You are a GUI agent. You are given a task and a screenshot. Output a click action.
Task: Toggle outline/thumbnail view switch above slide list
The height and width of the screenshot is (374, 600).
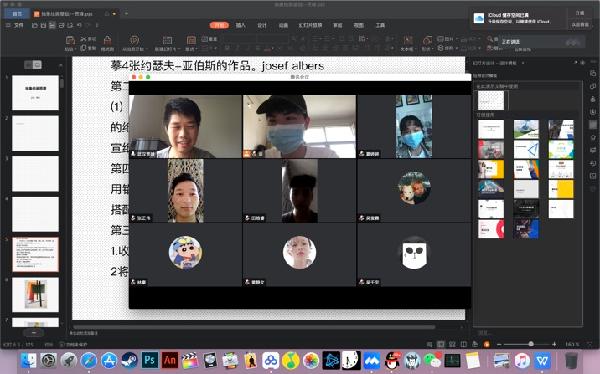point(33,65)
